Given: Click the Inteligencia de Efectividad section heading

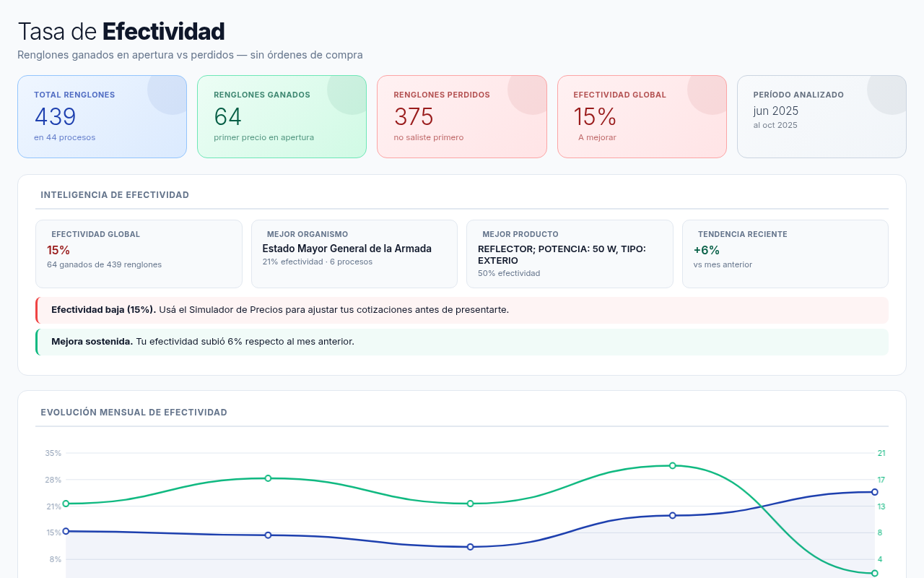Looking at the screenshot, I should coord(115,195).
